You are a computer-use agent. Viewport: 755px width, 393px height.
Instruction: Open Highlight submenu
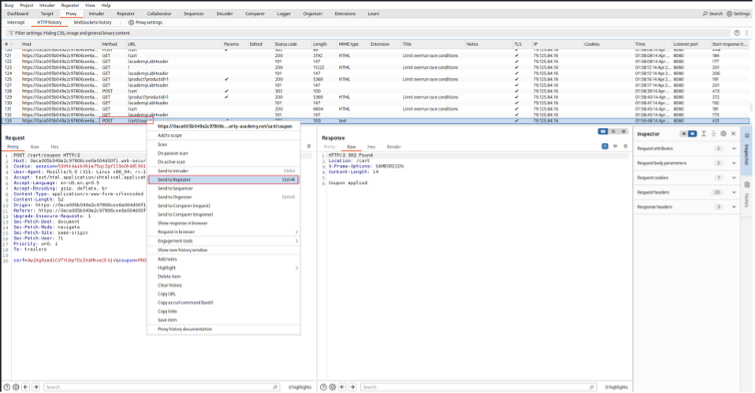point(223,268)
